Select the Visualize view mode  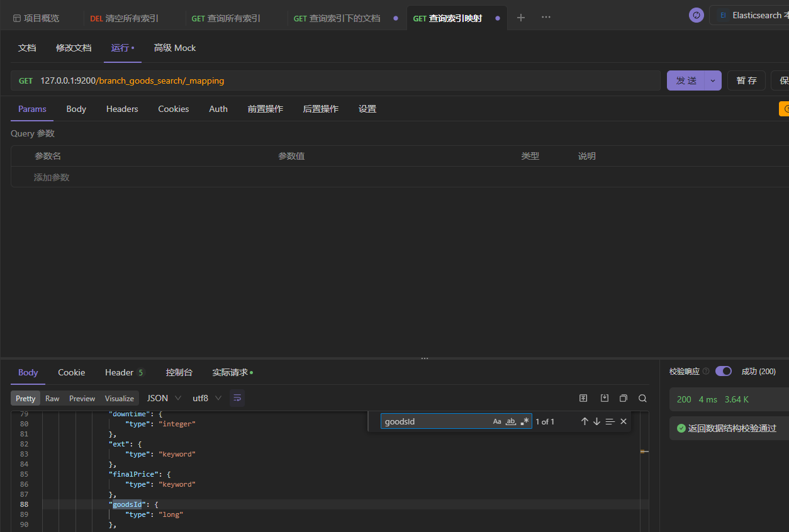click(120, 398)
